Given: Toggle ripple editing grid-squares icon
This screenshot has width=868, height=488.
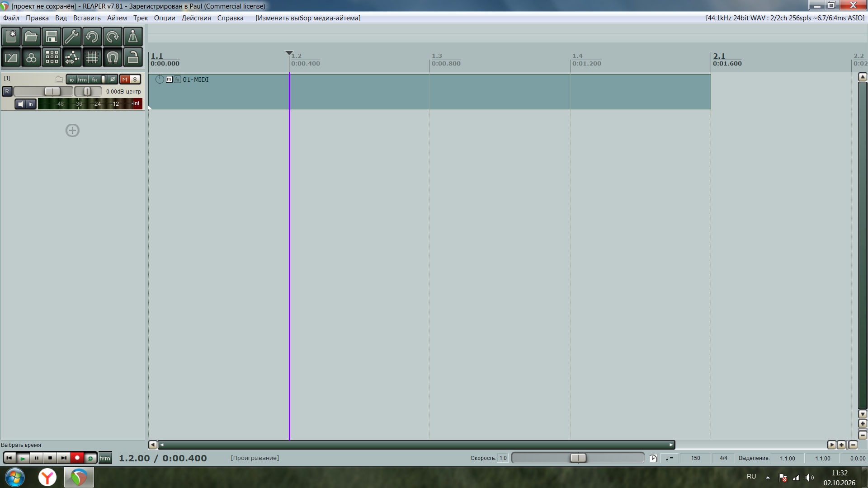Looking at the screenshot, I should click(x=52, y=57).
